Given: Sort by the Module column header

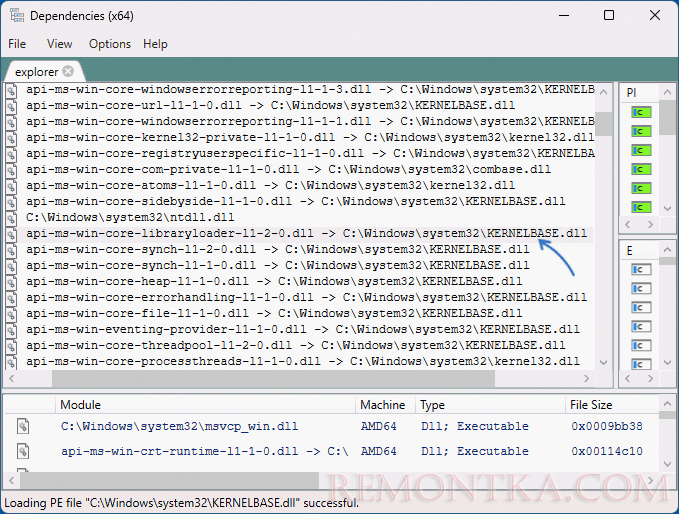Looking at the screenshot, I should tap(206, 405).
